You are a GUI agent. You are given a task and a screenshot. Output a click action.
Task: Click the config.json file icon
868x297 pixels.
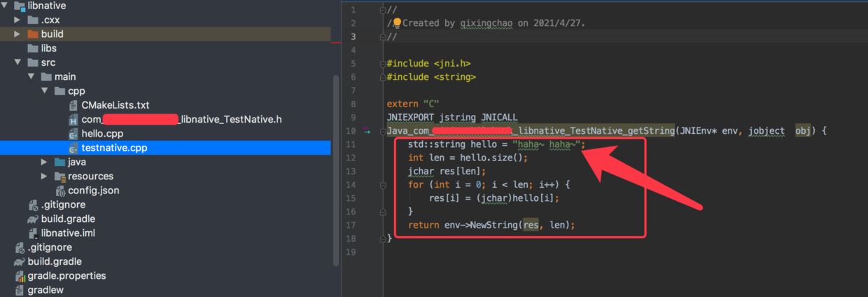pos(60,191)
